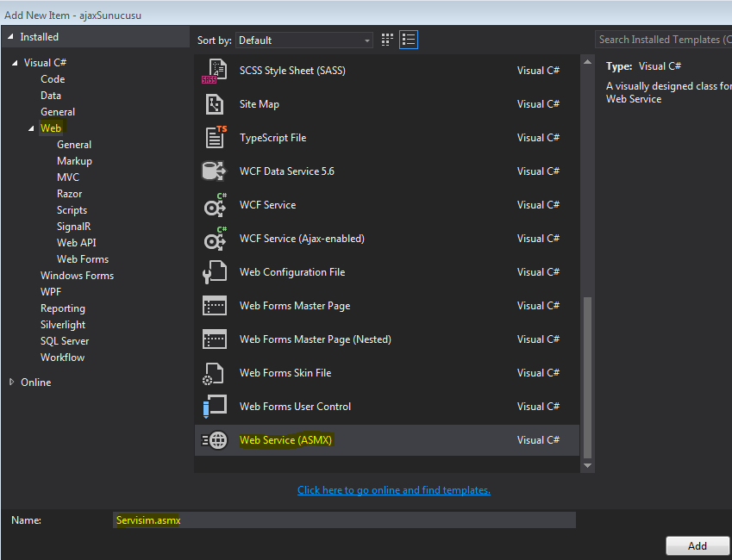Click the Name field containing Servisim.asmx
This screenshot has height=560, width=732.
[x=344, y=520]
